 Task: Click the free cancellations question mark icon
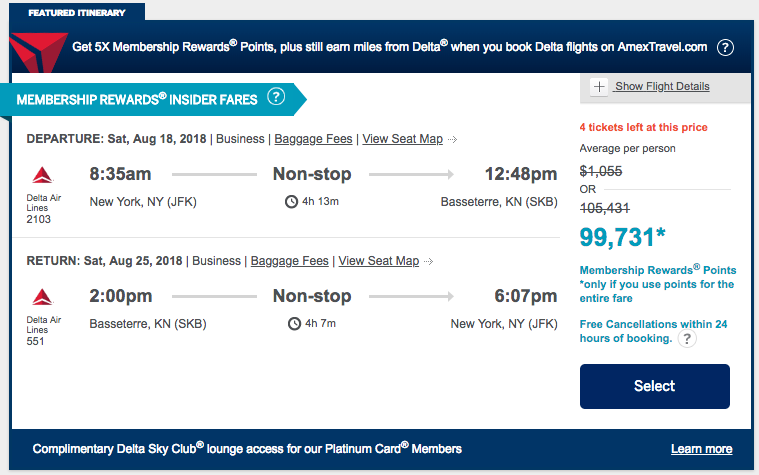point(687,338)
